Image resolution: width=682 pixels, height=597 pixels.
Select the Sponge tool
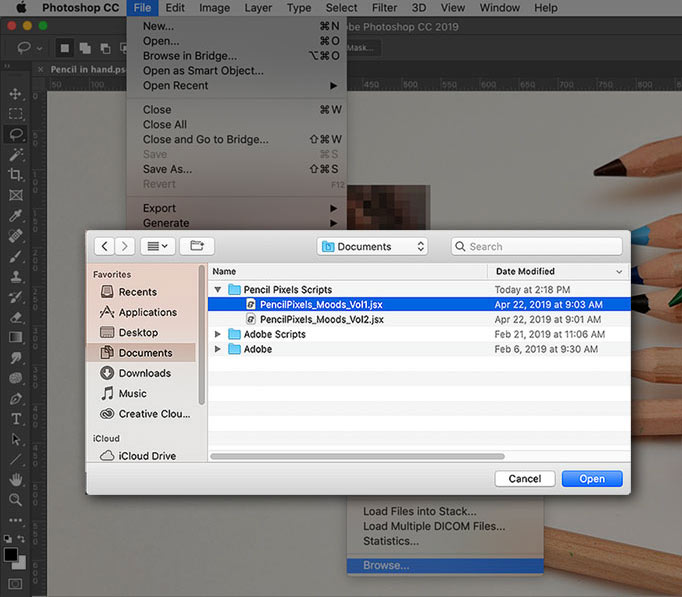click(x=16, y=378)
